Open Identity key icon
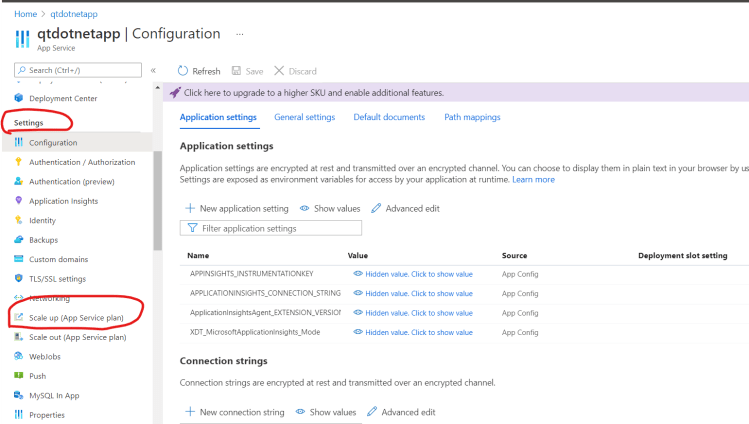 19,220
